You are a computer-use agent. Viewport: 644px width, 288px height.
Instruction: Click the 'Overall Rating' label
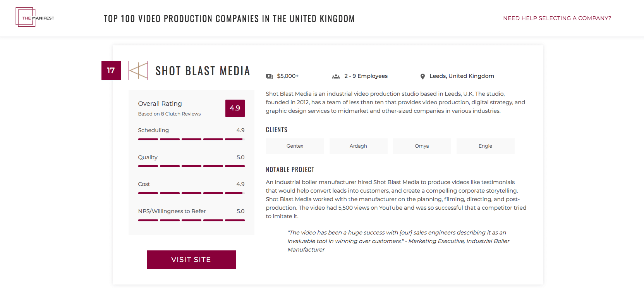[160, 103]
